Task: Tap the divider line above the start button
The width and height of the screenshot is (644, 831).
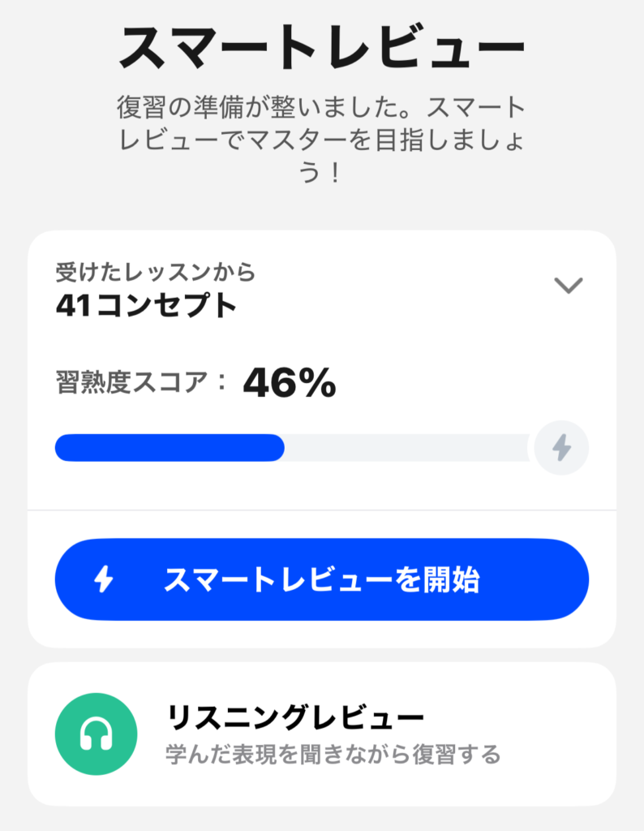Action: tap(322, 510)
